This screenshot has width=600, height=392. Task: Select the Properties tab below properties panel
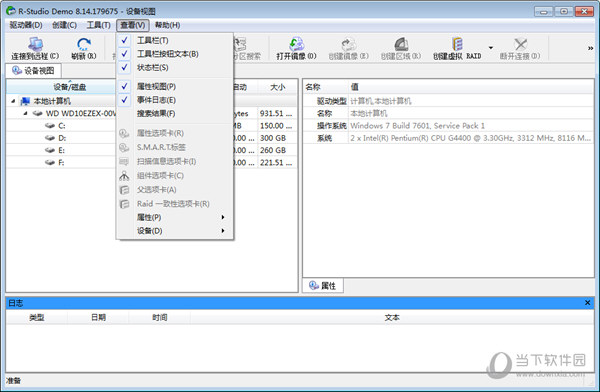click(323, 286)
